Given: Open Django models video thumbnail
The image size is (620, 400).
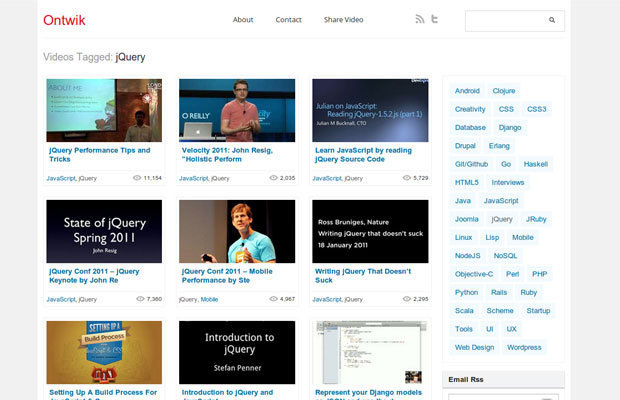Looking at the screenshot, I should [x=370, y=352].
